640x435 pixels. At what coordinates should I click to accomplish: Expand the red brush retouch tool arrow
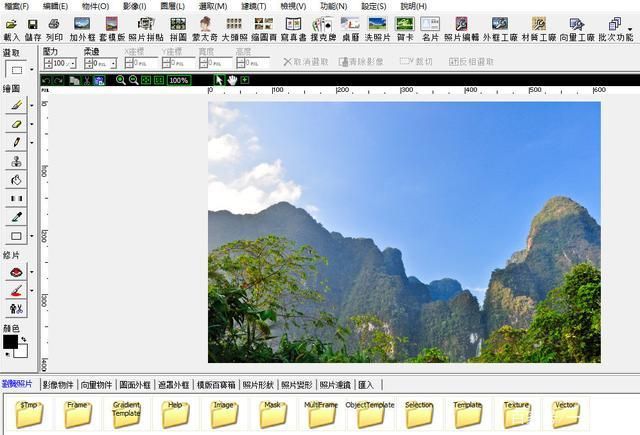[32, 291]
